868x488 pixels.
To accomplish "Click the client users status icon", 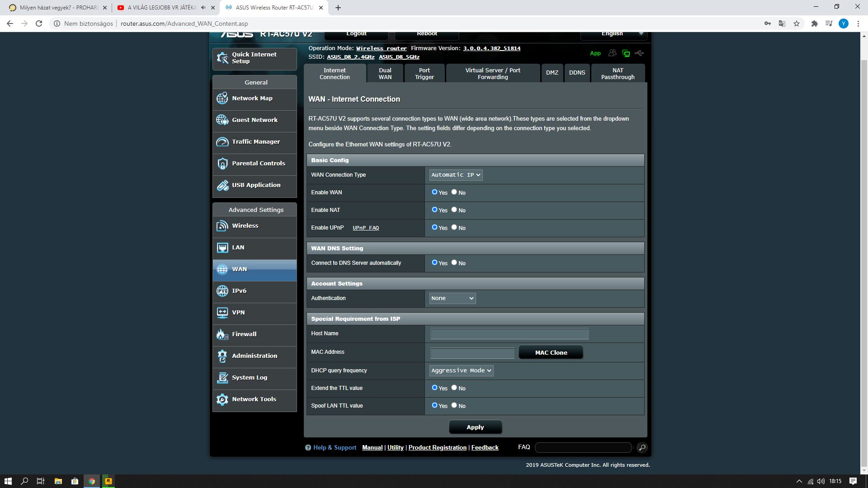I will coord(612,53).
